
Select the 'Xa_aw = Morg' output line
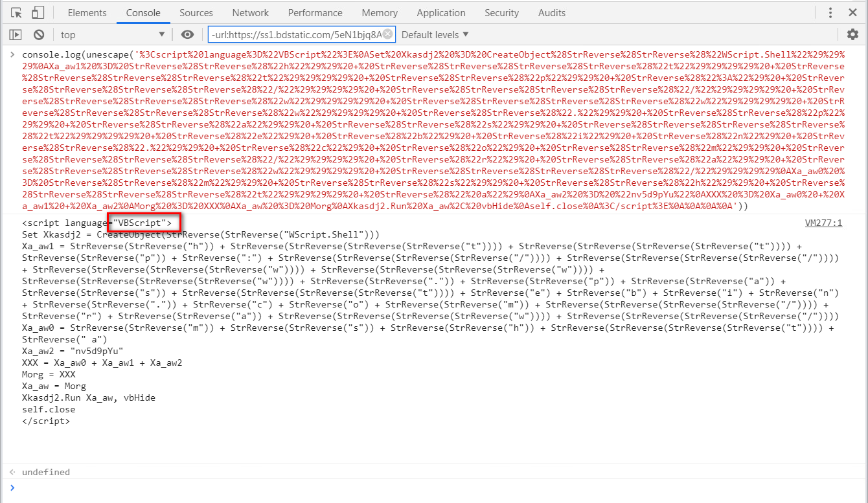[54, 386]
